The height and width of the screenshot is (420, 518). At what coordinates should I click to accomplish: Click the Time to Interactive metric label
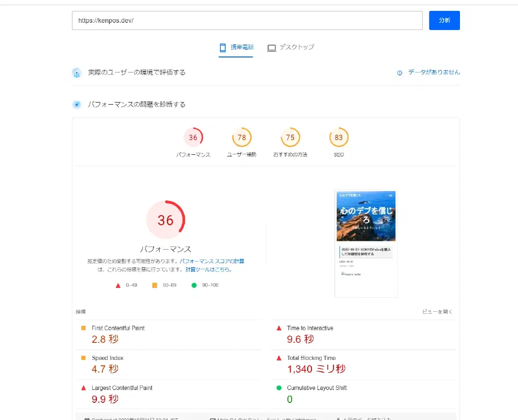(x=310, y=328)
